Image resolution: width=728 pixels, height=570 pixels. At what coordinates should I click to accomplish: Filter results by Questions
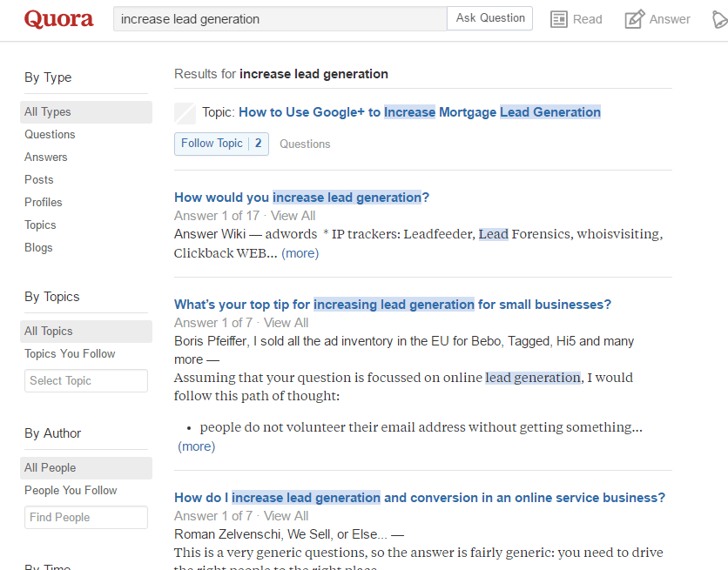pyautogui.click(x=50, y=135)
